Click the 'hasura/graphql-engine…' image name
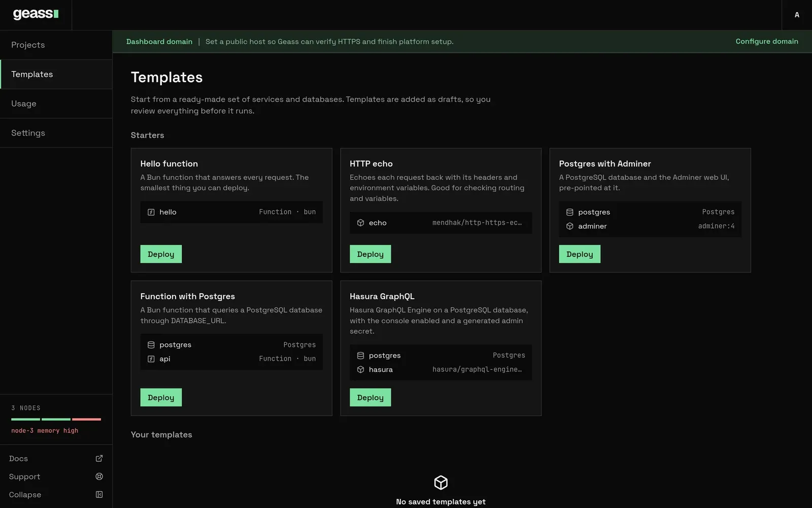Viewport: 812px width, 508px height. pyautogui.click(x=477, y=370)
